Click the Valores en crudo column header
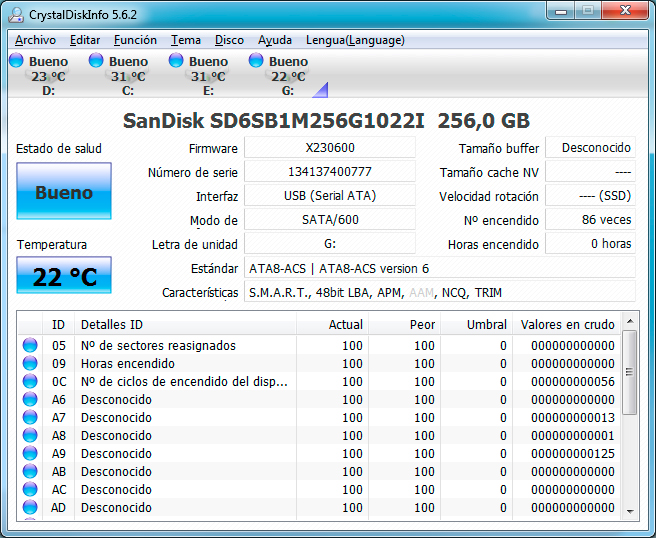656x538 pixels. pyautogui.click(x=568, y=324)
